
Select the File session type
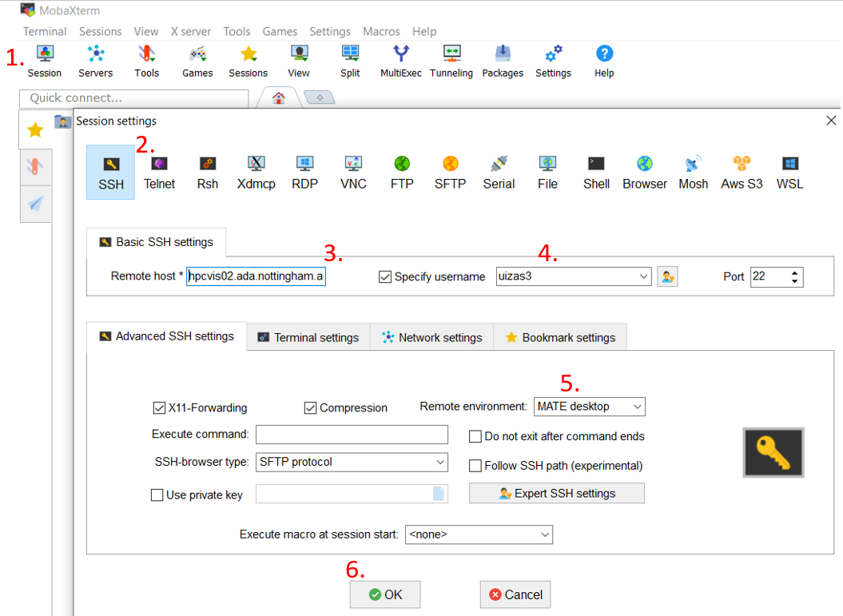(547, 173)
